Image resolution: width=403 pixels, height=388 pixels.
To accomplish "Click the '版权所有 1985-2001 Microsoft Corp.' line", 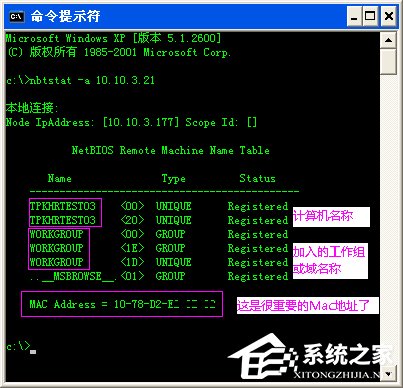I will coord(119,52).
